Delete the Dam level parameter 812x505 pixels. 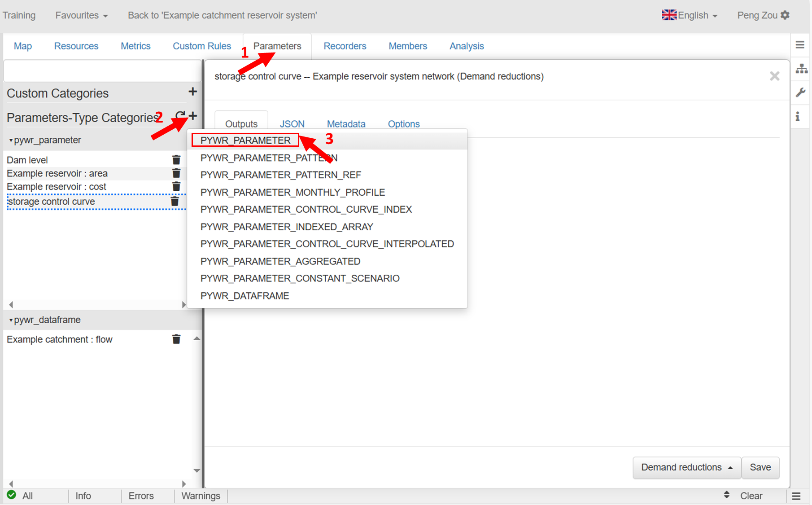click(176, 160)
